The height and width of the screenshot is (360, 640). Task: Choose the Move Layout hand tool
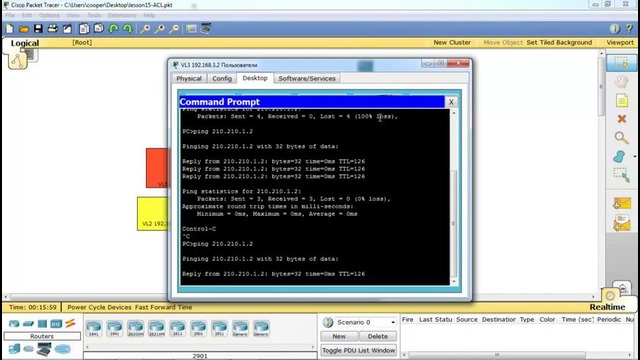tap(621, 82)
